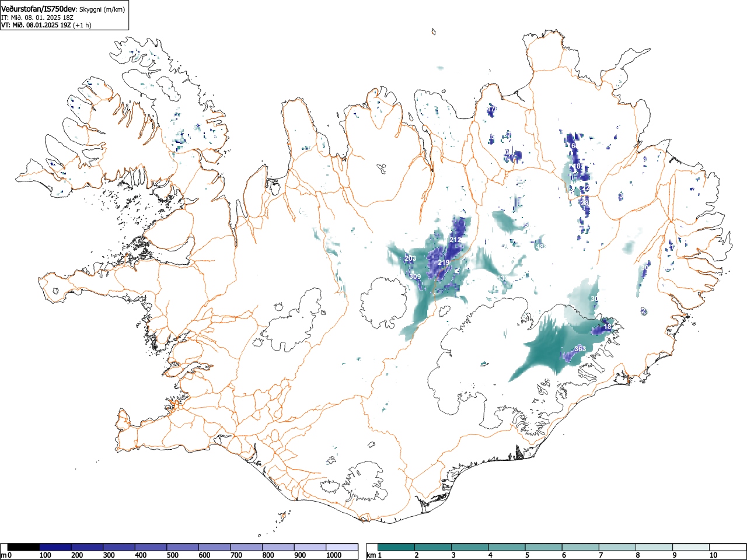Select the '1000' tick label in the m legend
The height and width of the screenshot is (560, 747).
coord(334,555)
